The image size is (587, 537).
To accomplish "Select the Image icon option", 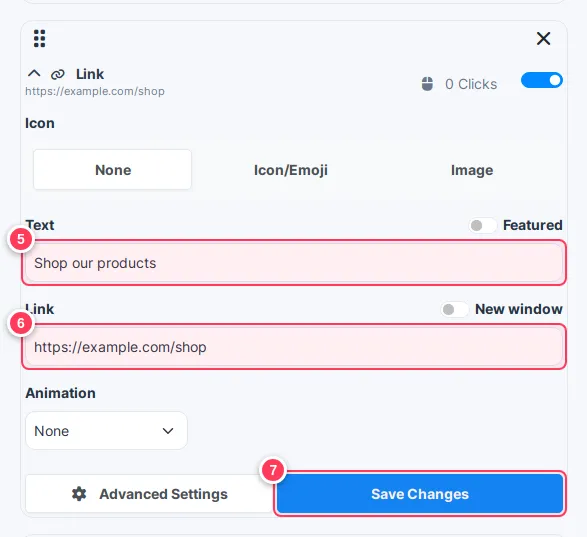I will [x=472, y=170].
